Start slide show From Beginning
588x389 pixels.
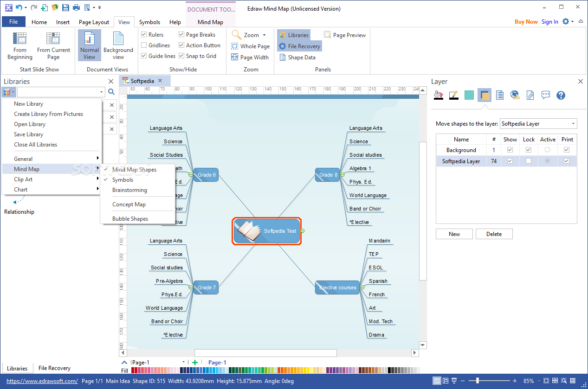point(20,46)
